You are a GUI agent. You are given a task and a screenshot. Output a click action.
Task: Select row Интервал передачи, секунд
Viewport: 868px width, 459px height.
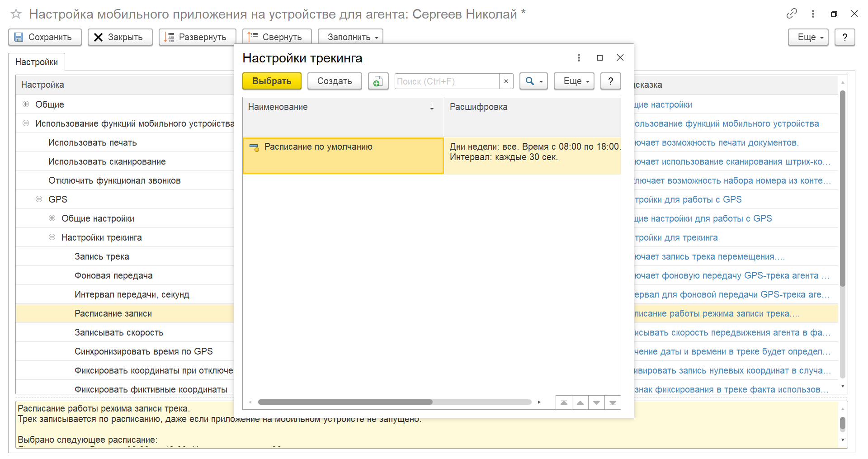(x=125, y=294)
